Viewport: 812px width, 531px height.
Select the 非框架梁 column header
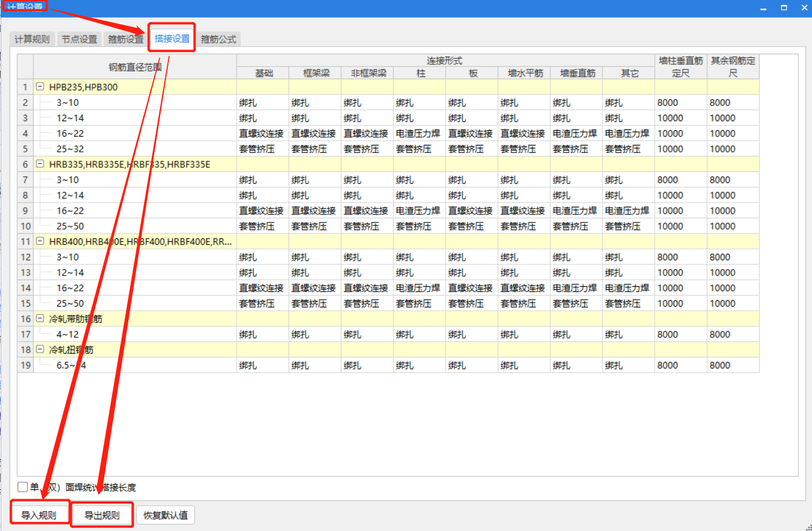(368, 73)
